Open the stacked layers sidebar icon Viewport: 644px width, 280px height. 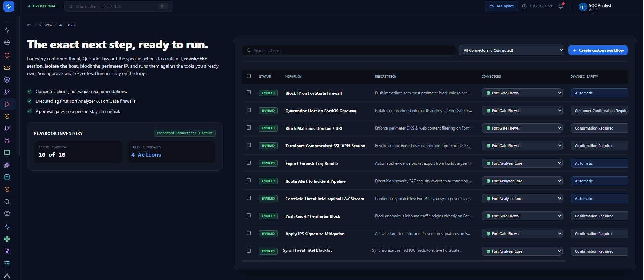[7, 80]
